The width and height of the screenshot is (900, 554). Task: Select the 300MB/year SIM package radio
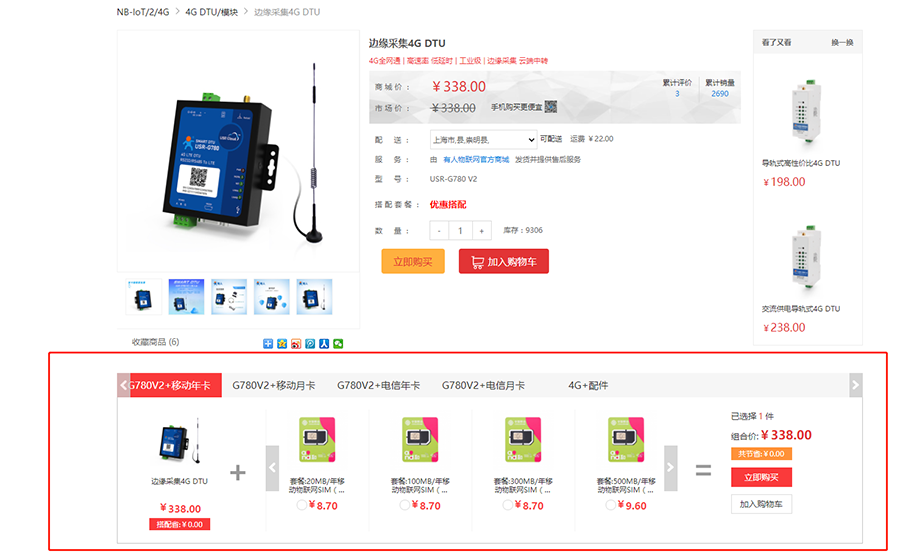[507, 505]
